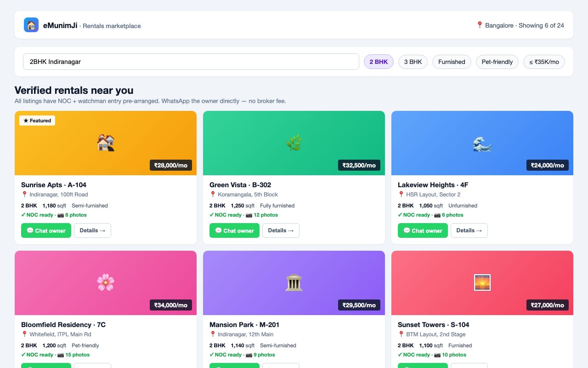588x368 pixels.
Task: Enable the ≤ ₹35K/mo price filter
Action: pos(544,62)
